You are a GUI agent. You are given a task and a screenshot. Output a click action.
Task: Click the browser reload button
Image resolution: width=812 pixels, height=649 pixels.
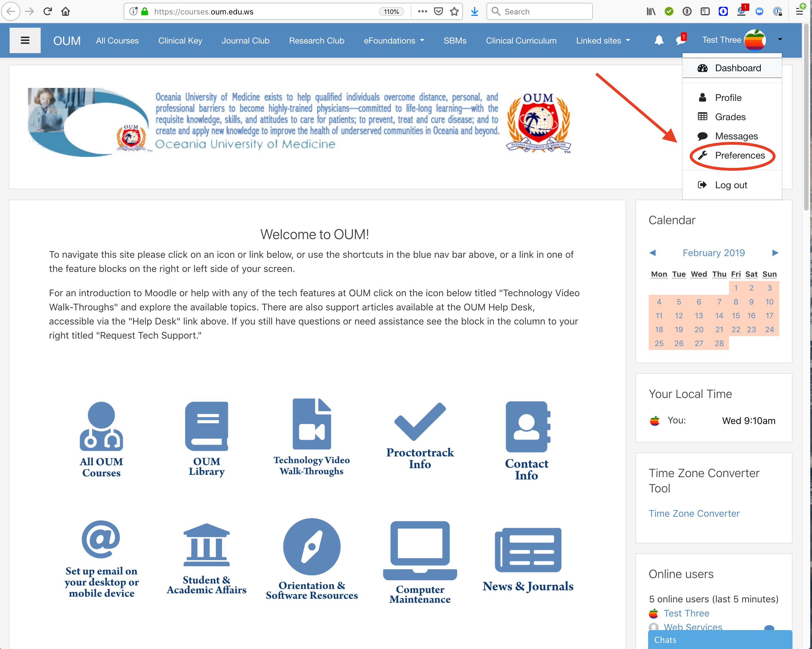(x=47, y=12)
